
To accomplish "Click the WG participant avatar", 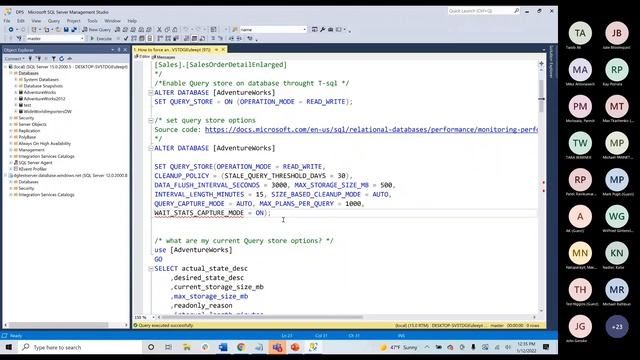I will tap(617, 216).
